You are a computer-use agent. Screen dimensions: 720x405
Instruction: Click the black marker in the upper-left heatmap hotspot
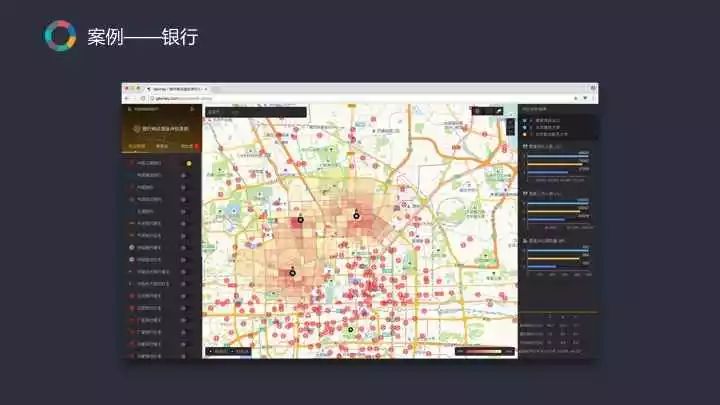tap(298, 219)
